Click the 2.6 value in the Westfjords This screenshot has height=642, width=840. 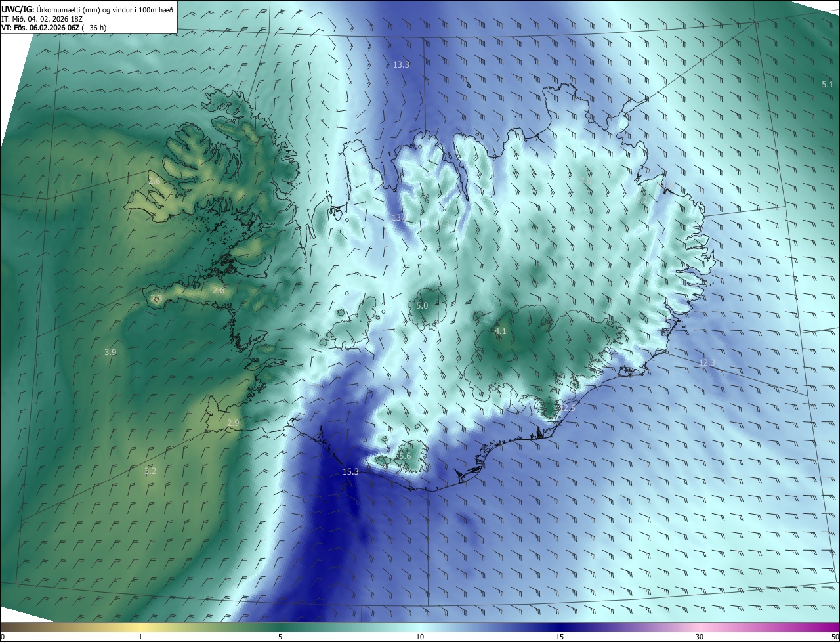tap(154, 181)
